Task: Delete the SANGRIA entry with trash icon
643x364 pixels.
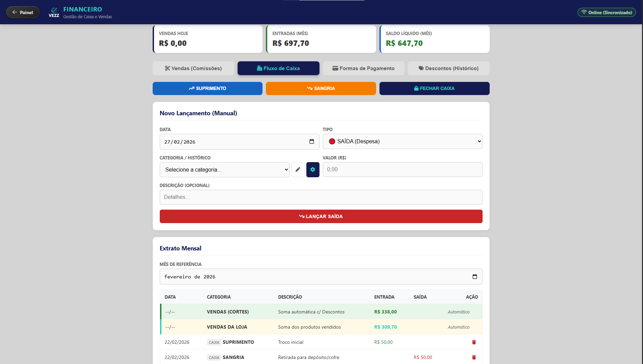Action: 474,357
